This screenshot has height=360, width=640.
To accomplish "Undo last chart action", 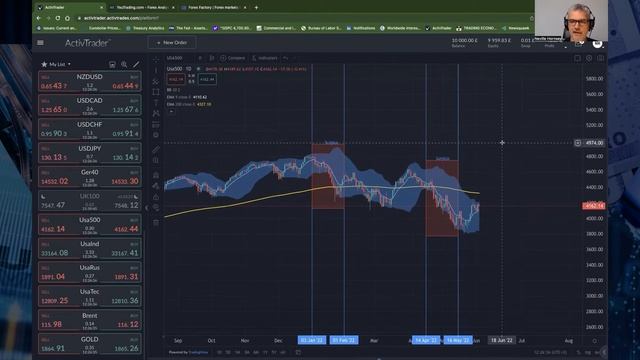I will (285, 58).
